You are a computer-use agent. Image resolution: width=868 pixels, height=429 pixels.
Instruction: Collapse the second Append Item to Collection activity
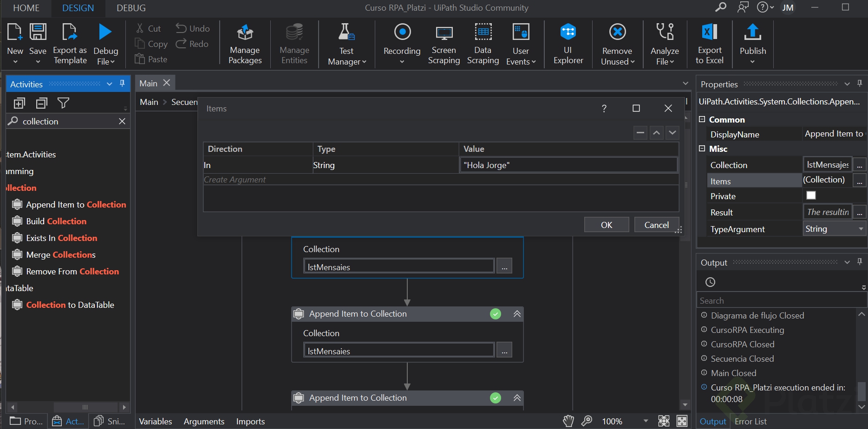pos(517,314)
